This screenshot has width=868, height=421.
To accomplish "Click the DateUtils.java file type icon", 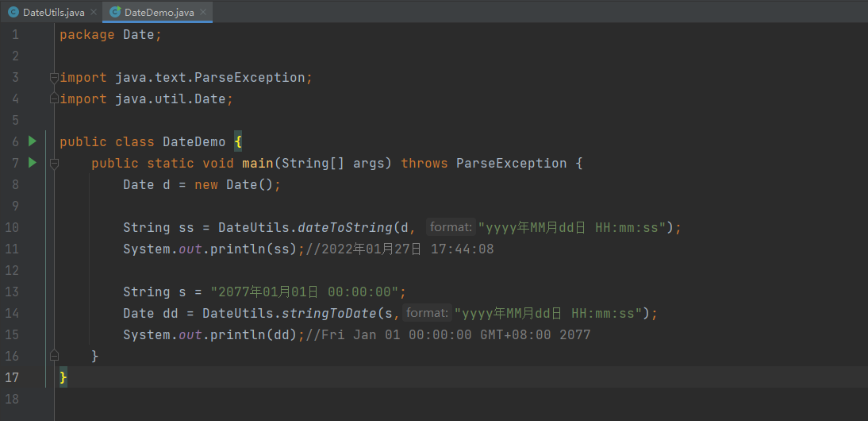I will 13,13.
